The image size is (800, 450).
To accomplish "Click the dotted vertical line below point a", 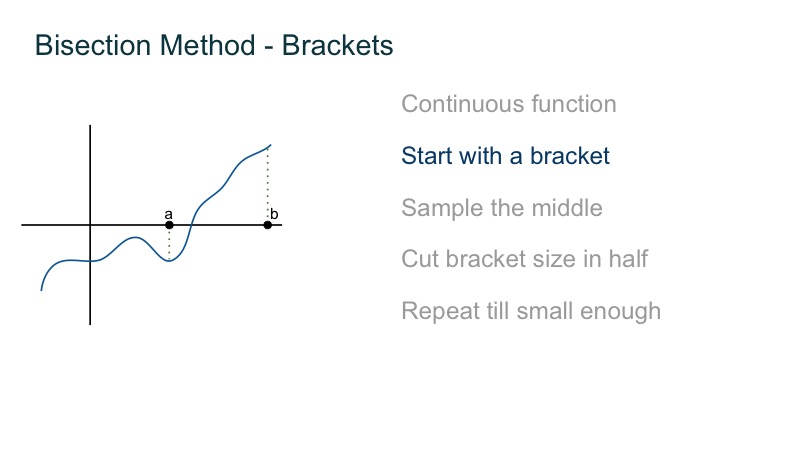I will coord(169,243).
